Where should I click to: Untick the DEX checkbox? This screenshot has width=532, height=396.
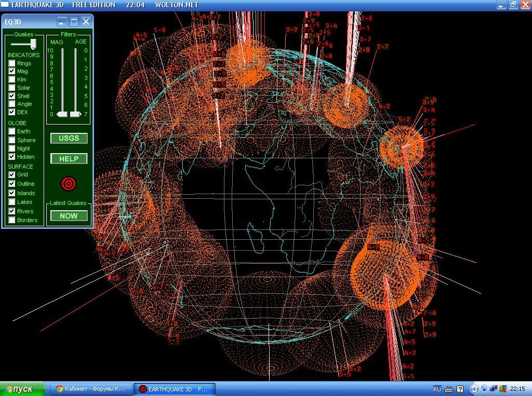click(12, 112)
